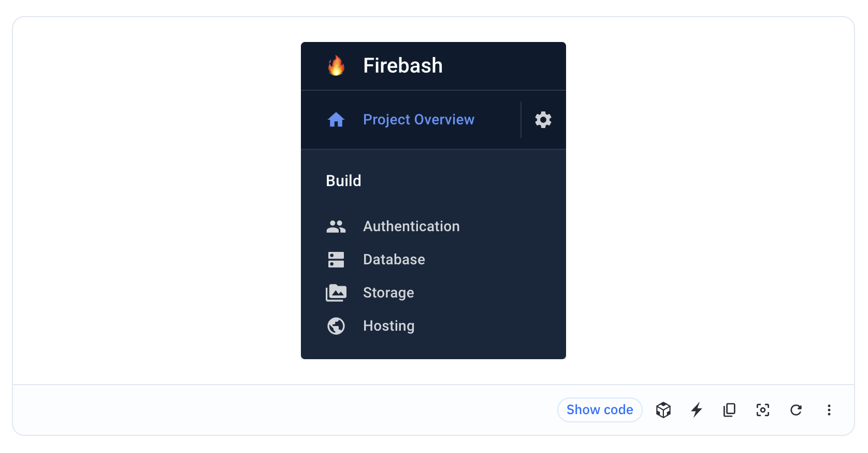Open project settings gear icon
Image resolution: width=868 pixels, height=453 pixels.
pos(543,120)
